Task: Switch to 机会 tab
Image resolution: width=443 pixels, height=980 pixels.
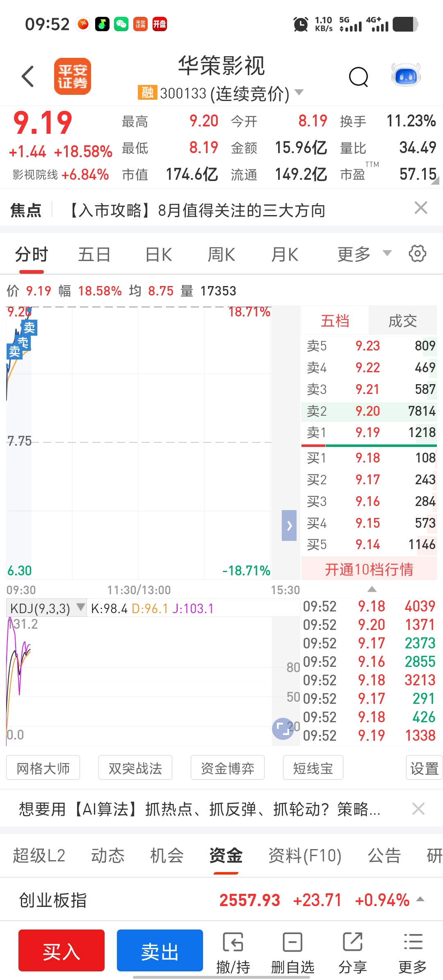Action: (x=167, y=856)
